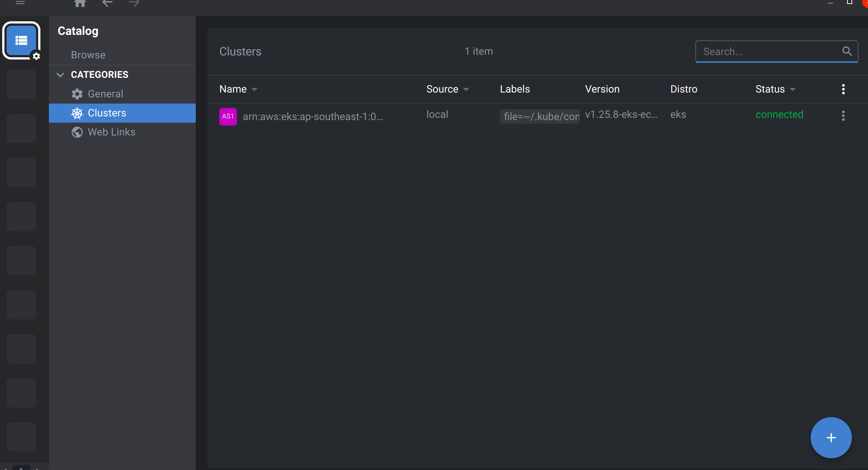Click the AS1 cluster avatar icon
The image size is (868, 470).
click(228, 116)
